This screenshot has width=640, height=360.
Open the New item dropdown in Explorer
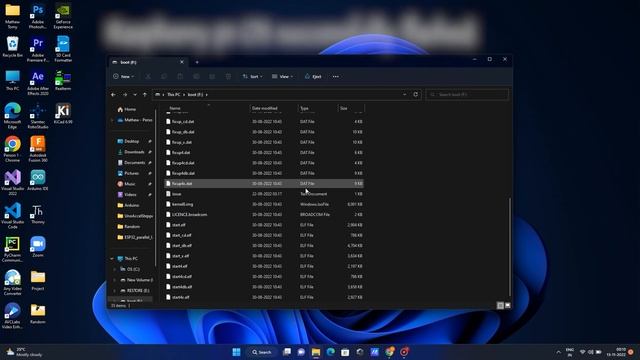tap(123, 76)
